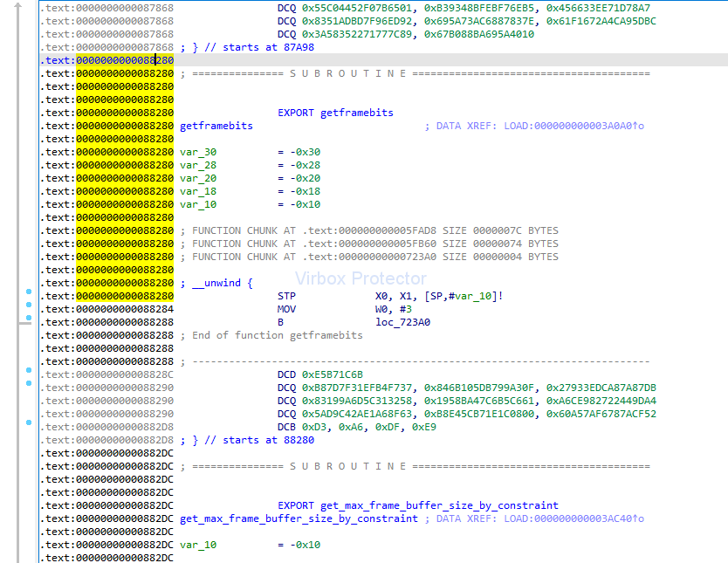This screenshot has height=563, width=728.
Task: Click the SIZE 00000074 BYTES chunk text
Action: [x=500, y=244]
